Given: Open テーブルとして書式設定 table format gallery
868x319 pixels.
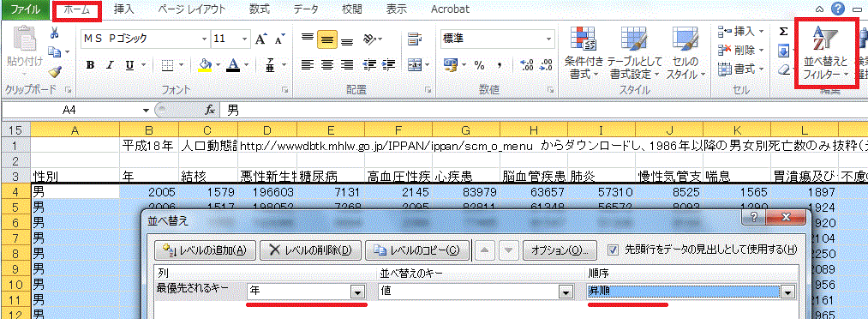Looking at the screenshot, I should pyautogui.click(x=634, y=52).
